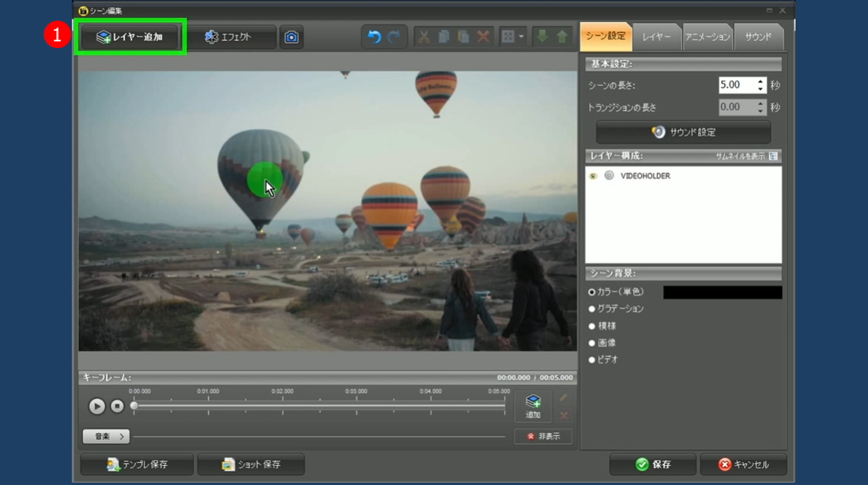Viewport: 868px width, 485px height.
Task: Click the 追加 keyframe add icon
Action: 533,406
